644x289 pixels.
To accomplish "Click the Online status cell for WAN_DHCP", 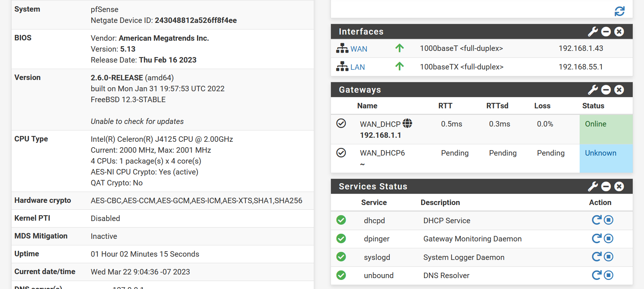I will coord(606,129).
